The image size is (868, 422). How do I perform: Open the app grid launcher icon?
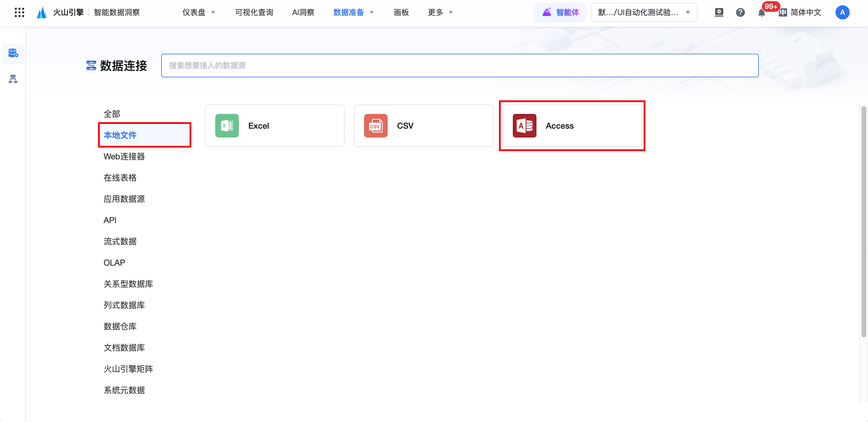tap(19, 12)
